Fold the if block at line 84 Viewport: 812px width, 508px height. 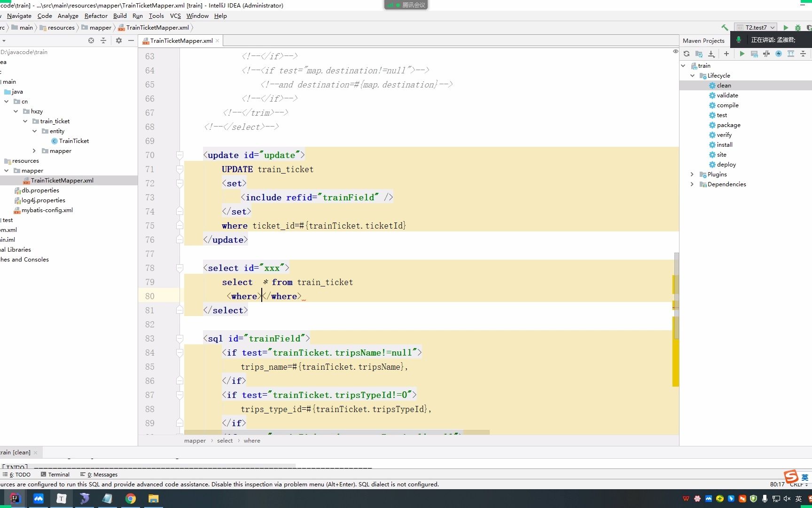coord(180,353)
